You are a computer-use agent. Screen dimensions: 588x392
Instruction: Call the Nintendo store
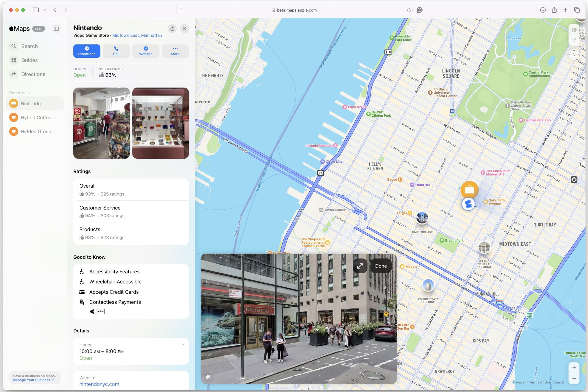pos(116,51)
